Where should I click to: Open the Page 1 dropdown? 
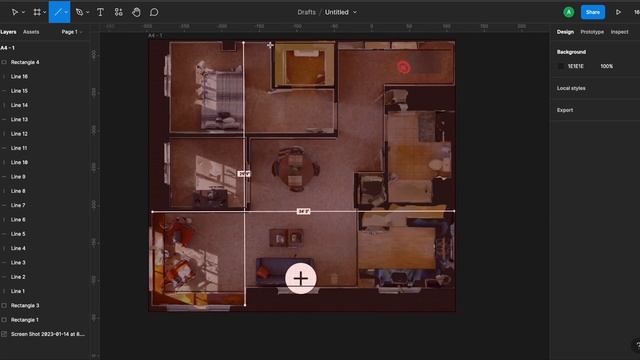click(72, 32)
